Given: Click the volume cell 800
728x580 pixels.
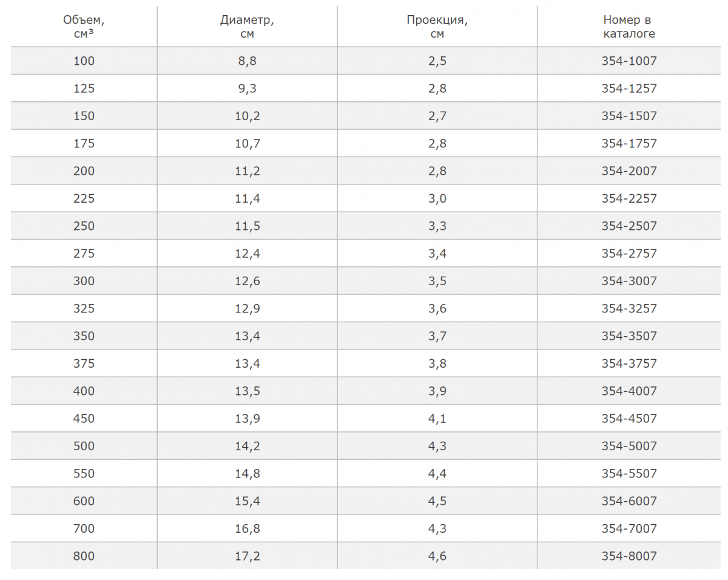Looking at the screenshot, I should point(84,556).
